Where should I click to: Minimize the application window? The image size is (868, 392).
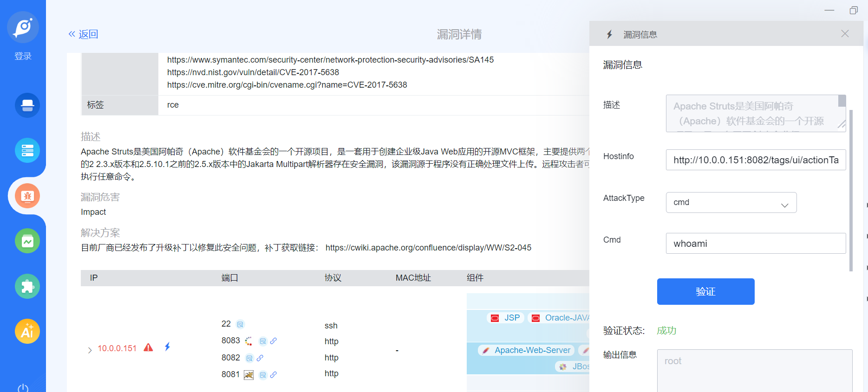(829, 10)
